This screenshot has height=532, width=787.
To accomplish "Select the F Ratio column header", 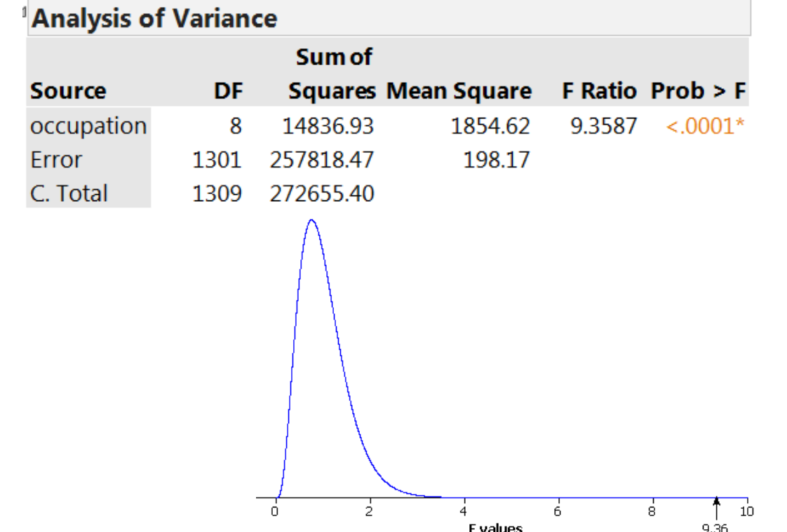I will [599, 90].
